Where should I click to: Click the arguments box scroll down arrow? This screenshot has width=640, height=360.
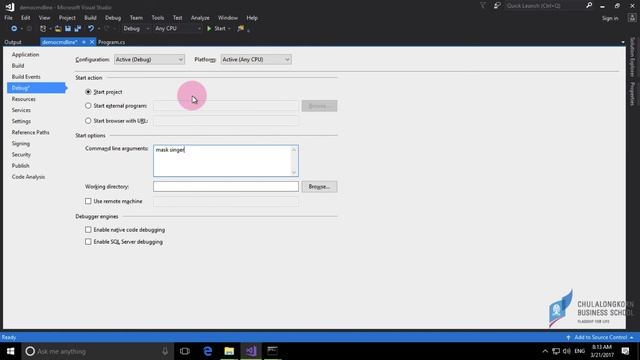294,172
